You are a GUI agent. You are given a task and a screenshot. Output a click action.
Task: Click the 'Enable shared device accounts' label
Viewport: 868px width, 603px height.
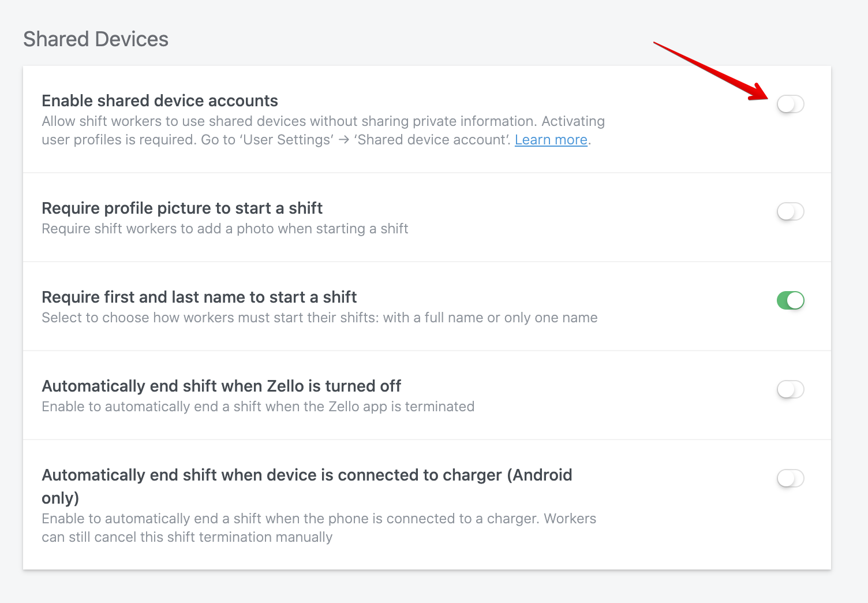tap(159, 100)
